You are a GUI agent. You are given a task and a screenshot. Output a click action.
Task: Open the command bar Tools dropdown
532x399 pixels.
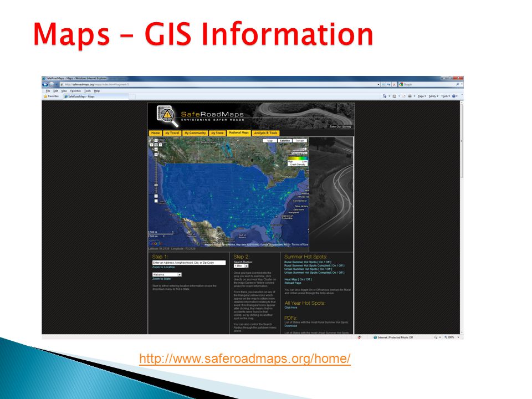pyautogui.click(x=445, y=96)
